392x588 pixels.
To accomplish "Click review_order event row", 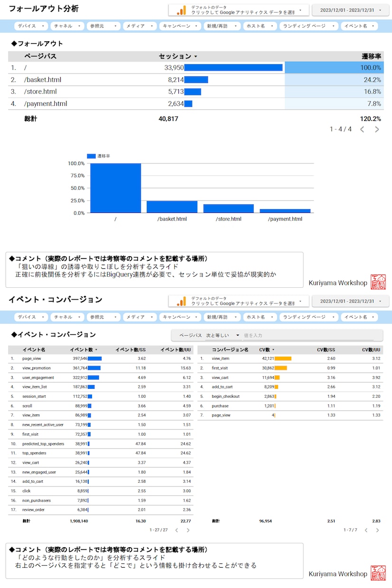I will click(x=101, y=510).
